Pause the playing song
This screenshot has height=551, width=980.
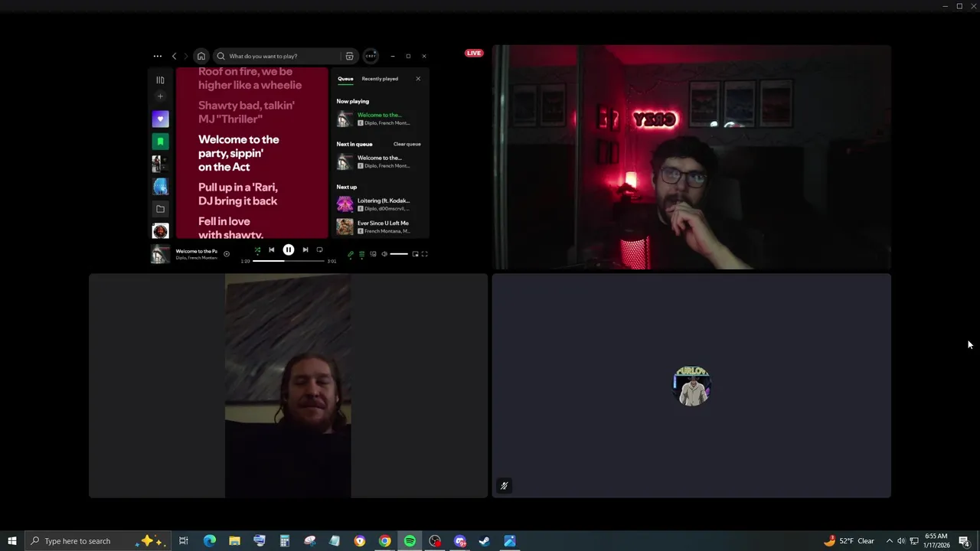289,249
